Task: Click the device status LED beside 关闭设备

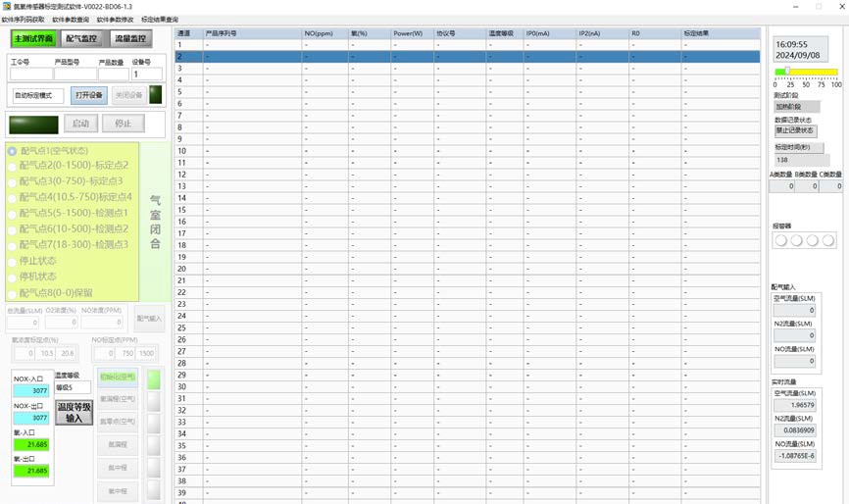Action: (x=156, y=95)
